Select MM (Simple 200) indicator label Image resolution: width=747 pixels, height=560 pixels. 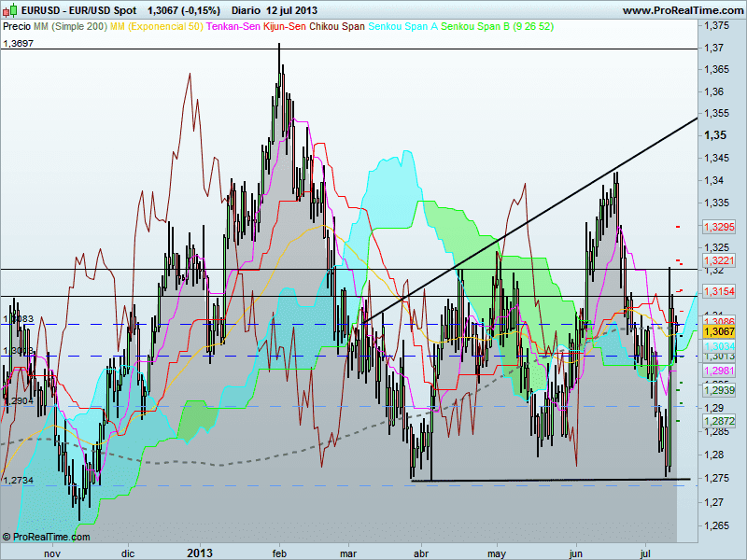pos(71,27)
